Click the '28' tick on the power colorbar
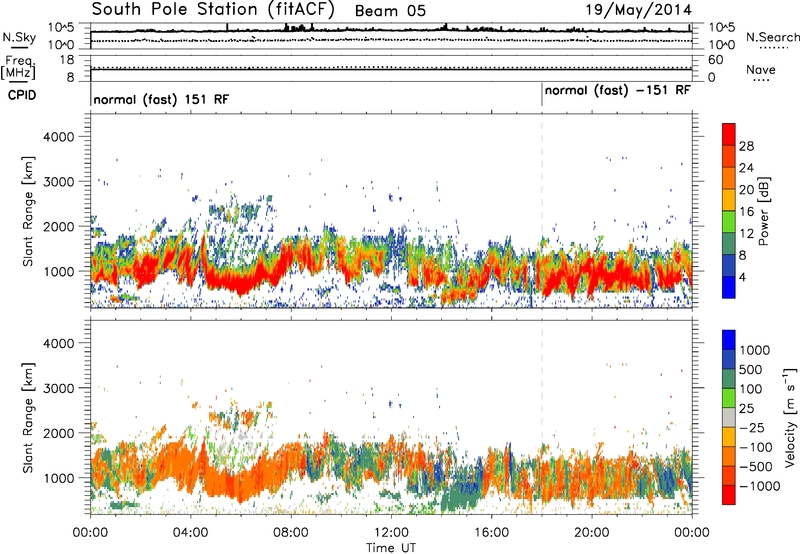This screenshot has width=800, height=554. (x=746, y=146)
